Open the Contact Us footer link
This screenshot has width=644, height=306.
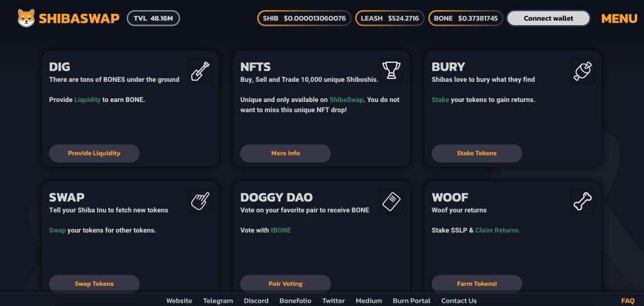click(x=458, y=301)
